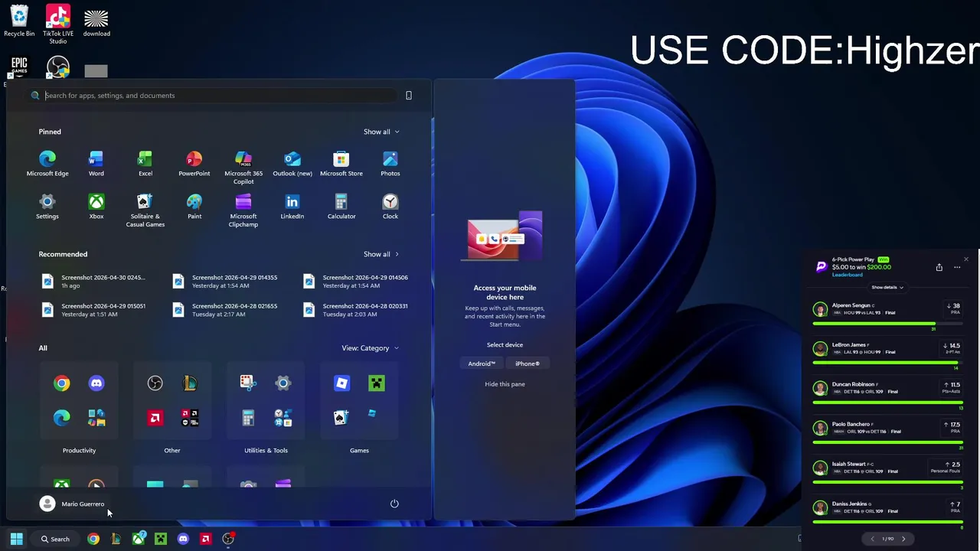The image size is (980, 551).
Task: Open the Leaderboard link in PrizePicks panel
Action: (847, 275)
